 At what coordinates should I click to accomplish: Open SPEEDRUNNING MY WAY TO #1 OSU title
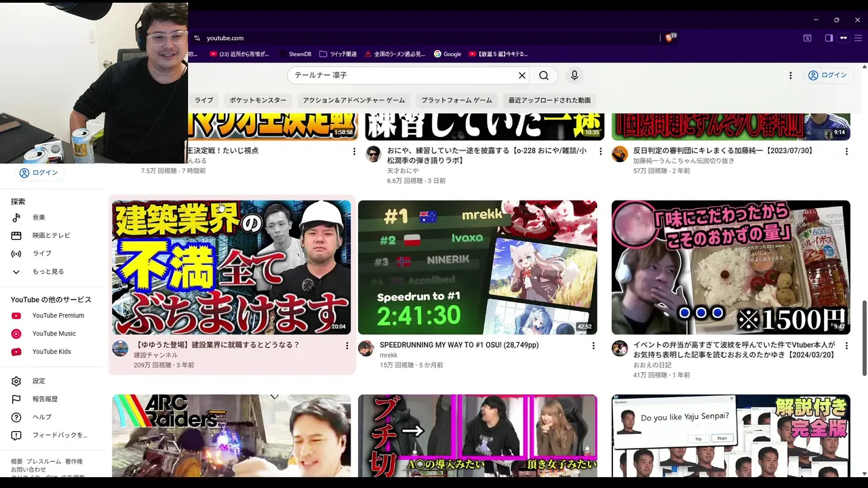click(459, 345)
